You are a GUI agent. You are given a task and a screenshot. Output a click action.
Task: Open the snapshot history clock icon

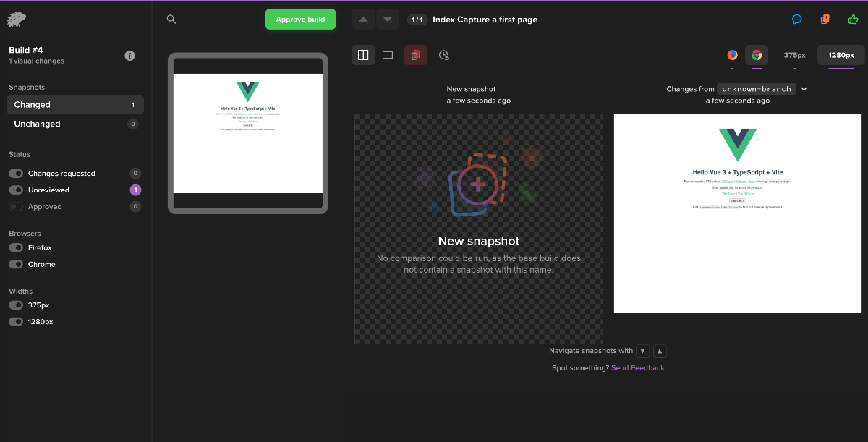[444, 55]
